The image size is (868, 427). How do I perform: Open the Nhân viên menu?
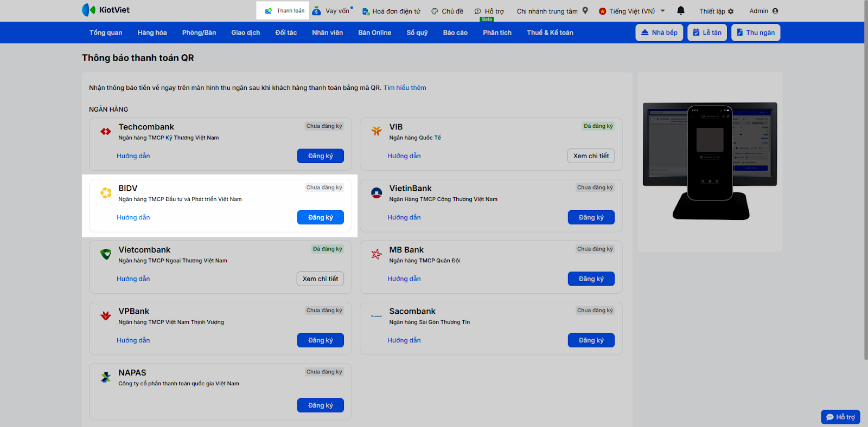pyautogui.click(x=328, y=33)
